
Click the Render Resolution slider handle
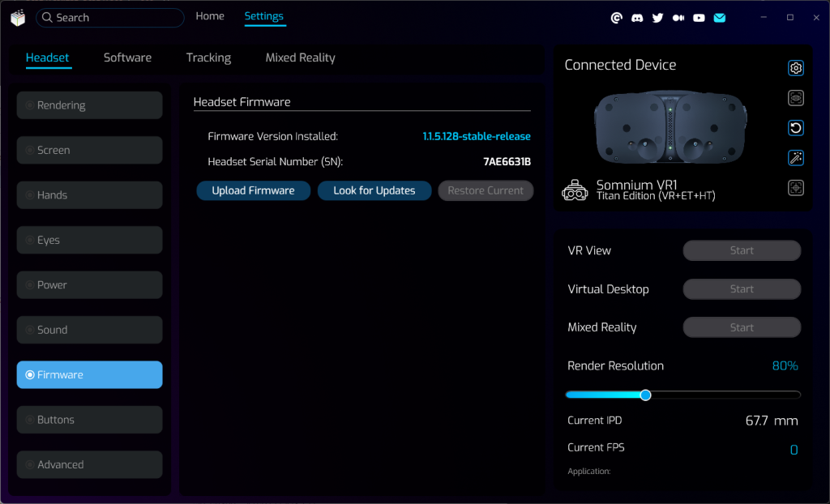[645, 395]
